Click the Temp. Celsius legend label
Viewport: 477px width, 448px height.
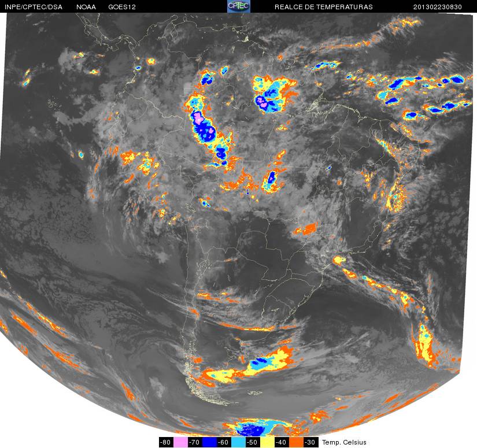344,442
